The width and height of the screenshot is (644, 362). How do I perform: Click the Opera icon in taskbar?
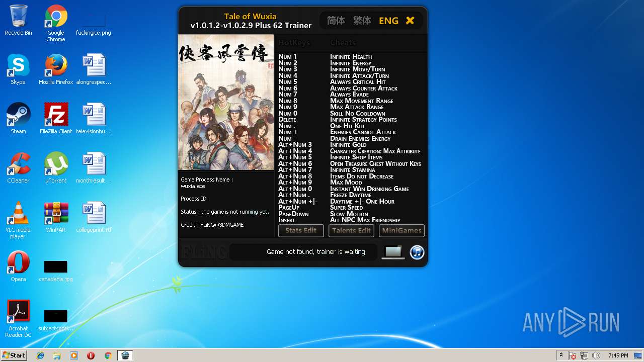point(91,355)
